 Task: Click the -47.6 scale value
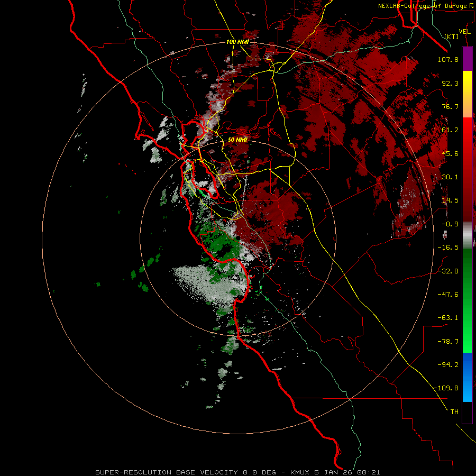click(x=448, y=295)
